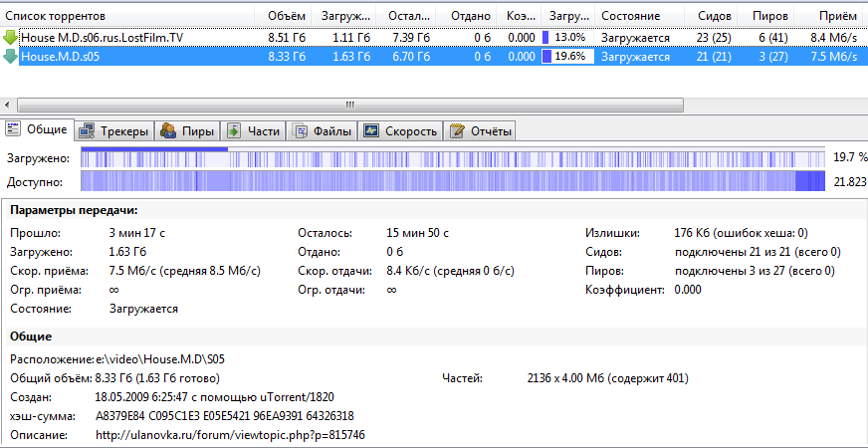Click the Трекеры tab computer icon

point(87,131)
